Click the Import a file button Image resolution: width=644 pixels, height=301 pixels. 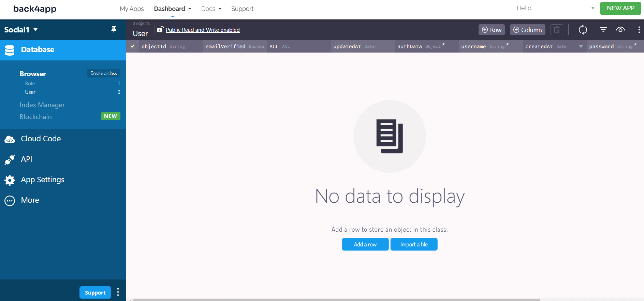(x=414, y=244)
